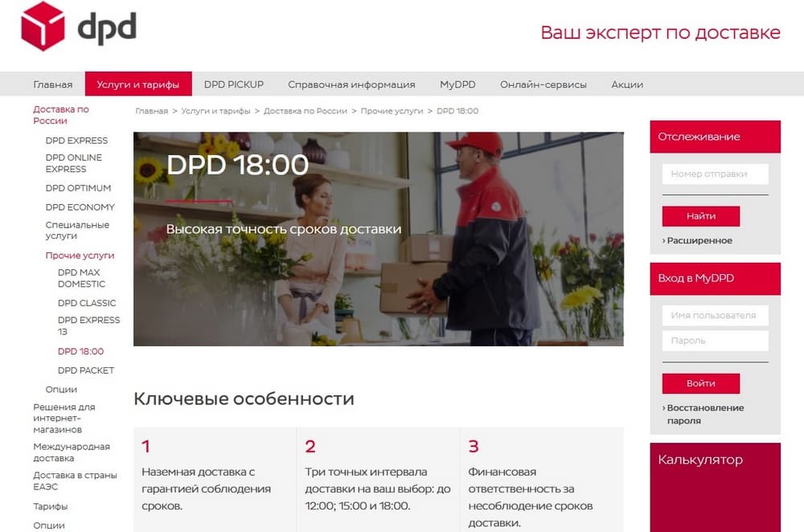Open the Восстановление пароля link
The image size is (804, 532).
point(703,414)
